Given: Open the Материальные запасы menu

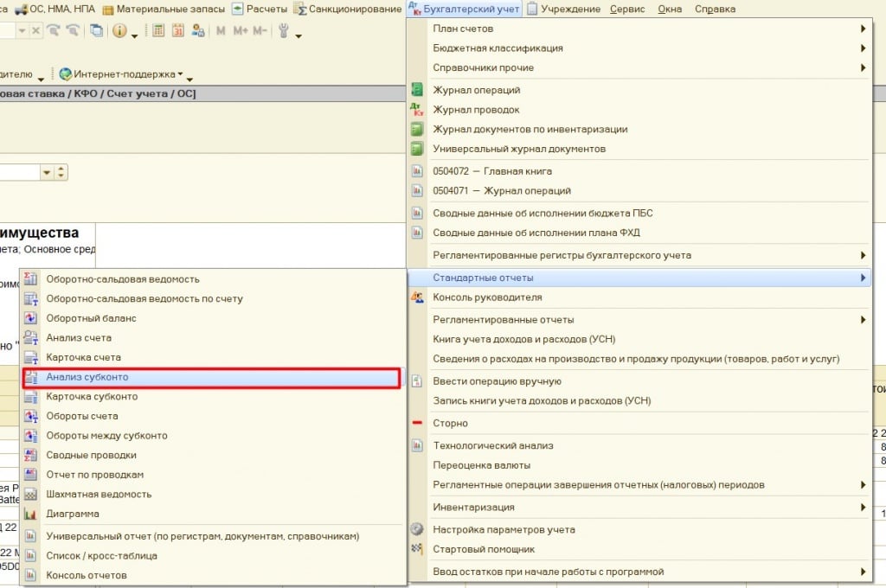Looking at the screenshot, I should 164,9.
